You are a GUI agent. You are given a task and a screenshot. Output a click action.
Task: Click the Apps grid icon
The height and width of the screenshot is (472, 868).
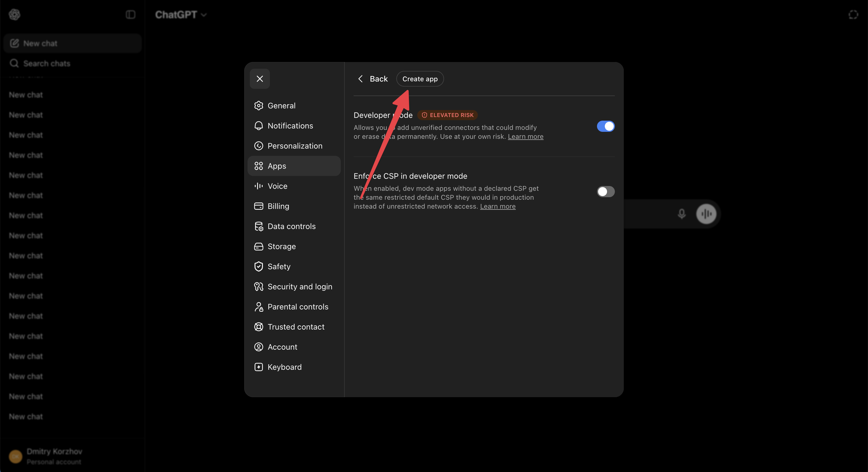coord(258,166)
